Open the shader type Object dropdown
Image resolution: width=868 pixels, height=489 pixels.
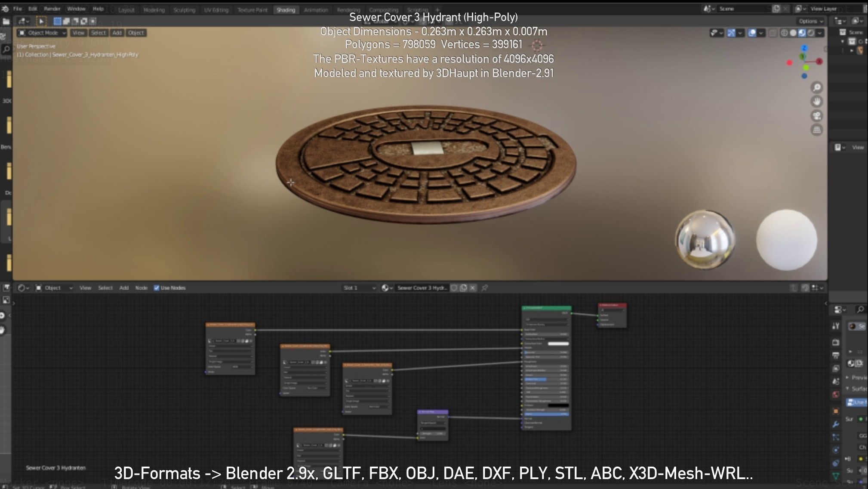(54, 288)
